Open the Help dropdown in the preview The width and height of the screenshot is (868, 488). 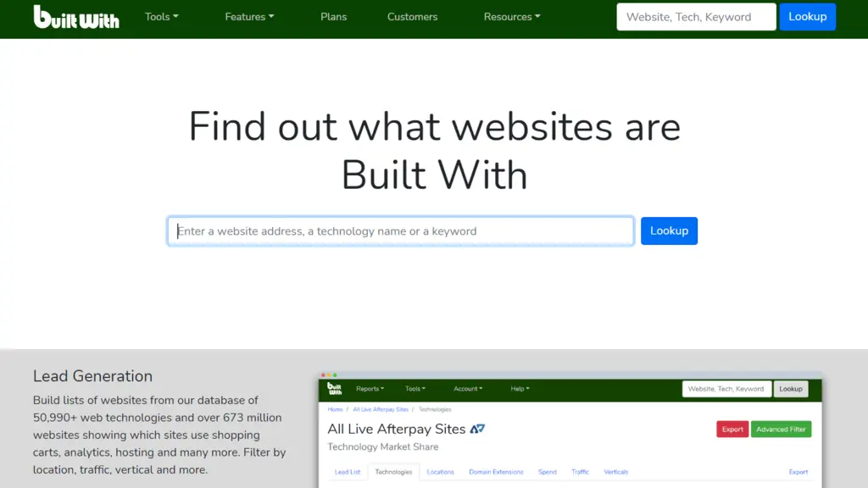tap(520, 389)
